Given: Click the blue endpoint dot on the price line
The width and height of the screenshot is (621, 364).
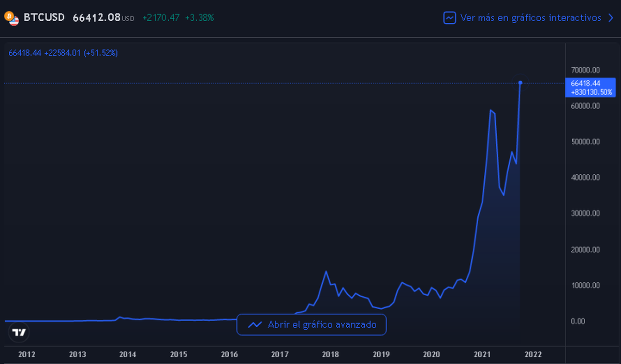Looking at the screenshot, I should 520,83.
